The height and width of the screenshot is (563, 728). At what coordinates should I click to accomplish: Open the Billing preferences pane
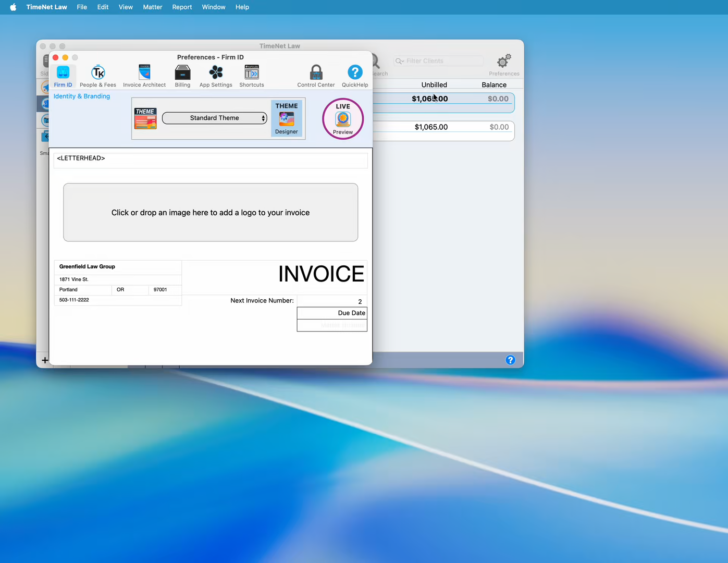coord(182,76)
